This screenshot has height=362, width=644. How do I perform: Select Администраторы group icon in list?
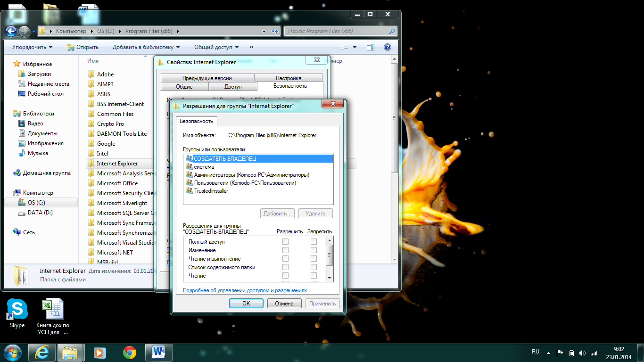click(189, 174)
